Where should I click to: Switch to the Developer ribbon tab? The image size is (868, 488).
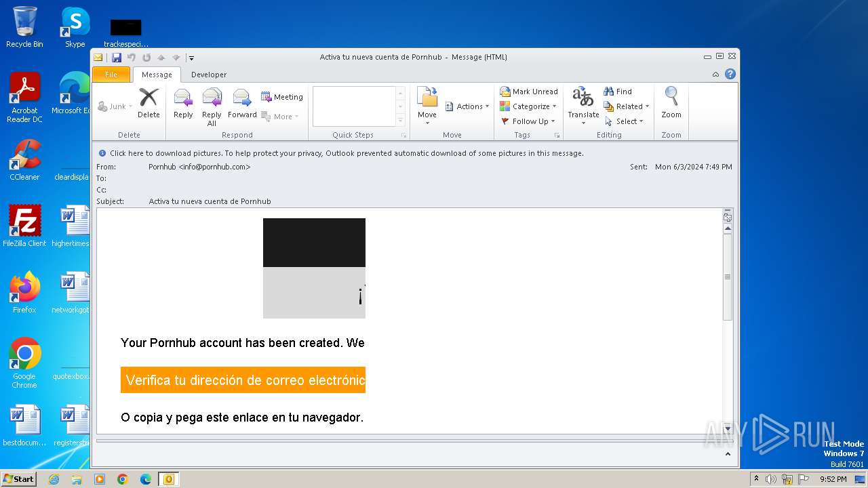tap(209, 75)
